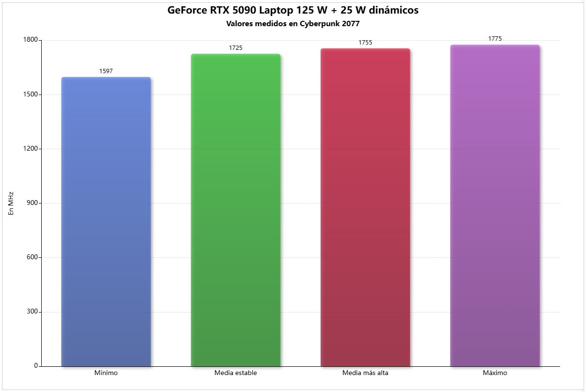Screen dimensions: 586x392
Task: Click the Máximo axis label
Action: pos(495,373)
